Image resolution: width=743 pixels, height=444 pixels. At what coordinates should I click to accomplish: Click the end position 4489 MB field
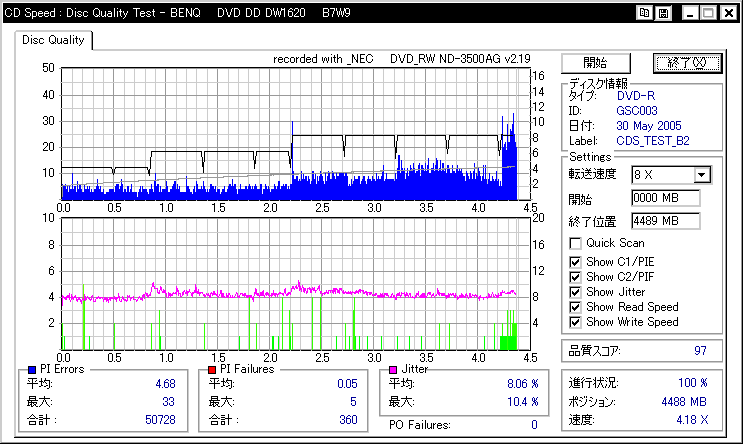point(665,221)
